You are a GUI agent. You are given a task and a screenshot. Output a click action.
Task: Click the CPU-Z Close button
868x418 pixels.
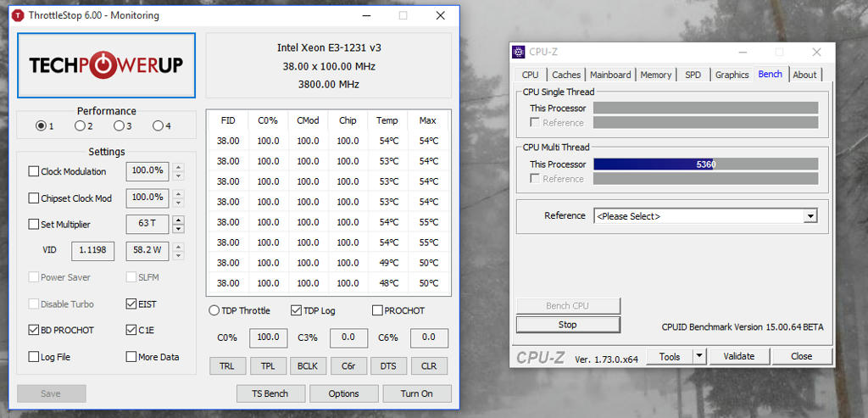click(802, 356)
